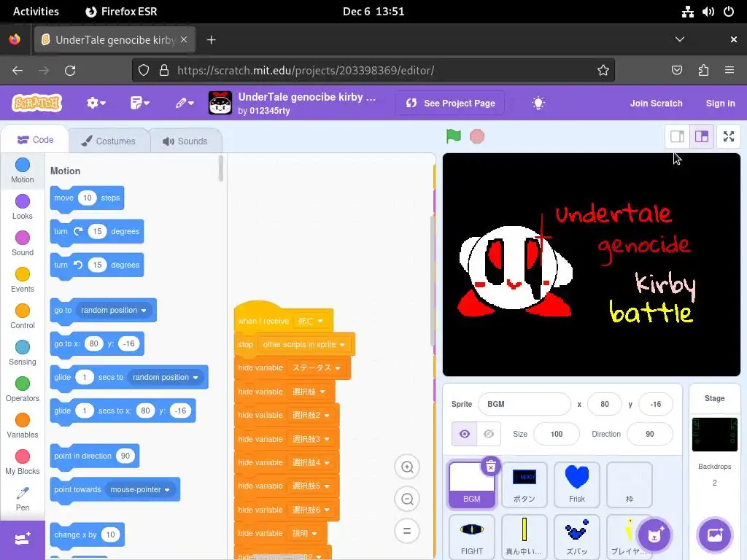Edit the Sprite name field BGM
Image resolution: width=747 pixels, height=560 pixels.
coord(524,404)
